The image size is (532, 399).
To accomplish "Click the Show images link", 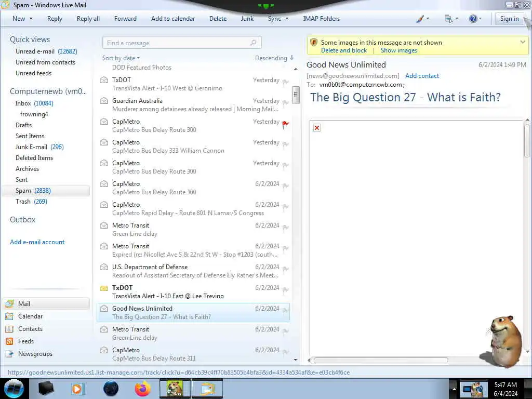I will pyautogui.click(x=398, y=50).
